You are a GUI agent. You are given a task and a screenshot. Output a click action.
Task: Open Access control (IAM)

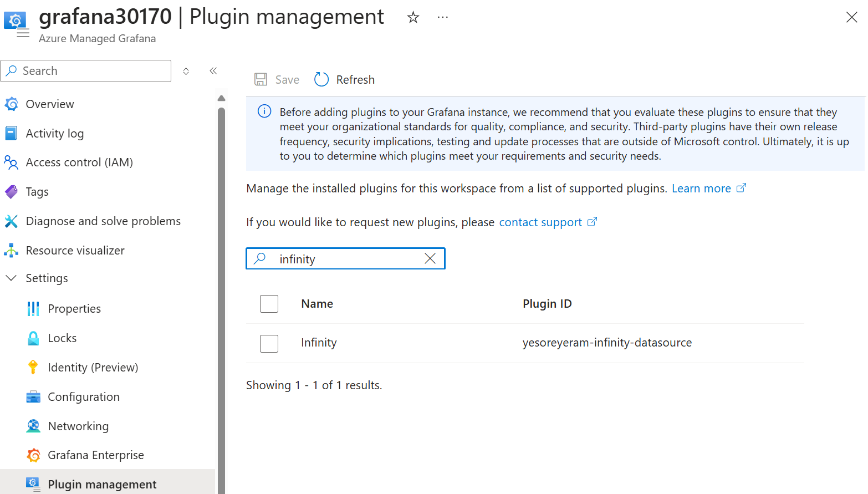[x=79, y=162]
